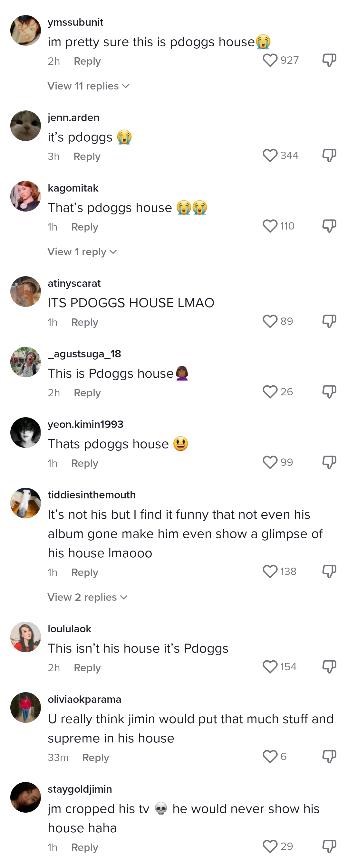Open staygoldjimin's profile via username
Screen dimensions: 348x868
80,789
